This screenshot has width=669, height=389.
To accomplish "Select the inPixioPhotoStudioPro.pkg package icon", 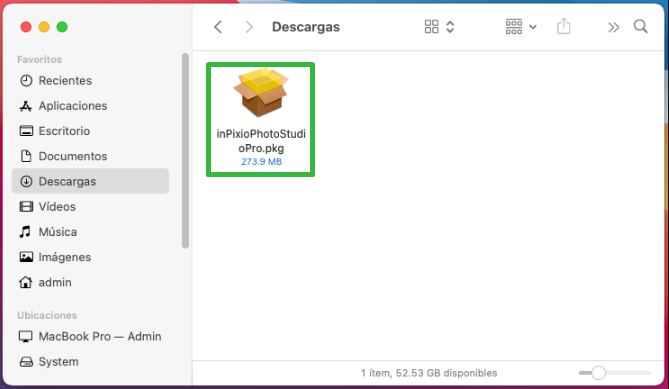I will (x=261, y=93).
